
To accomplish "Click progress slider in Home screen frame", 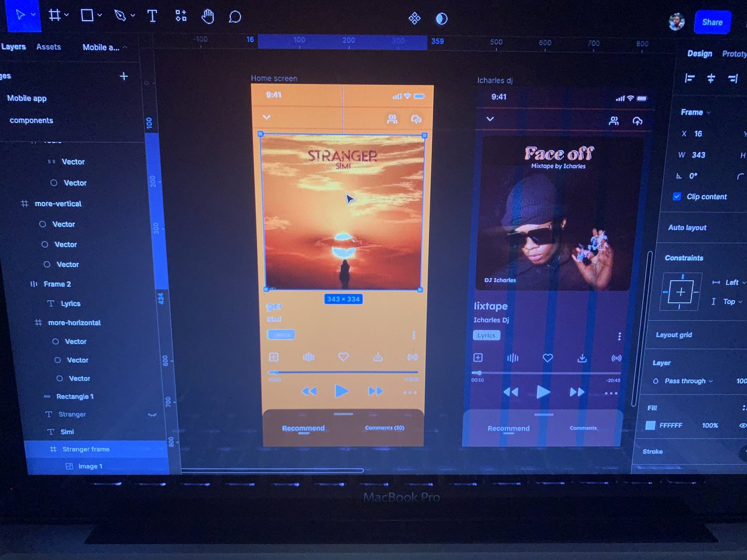I will (343, 372).
